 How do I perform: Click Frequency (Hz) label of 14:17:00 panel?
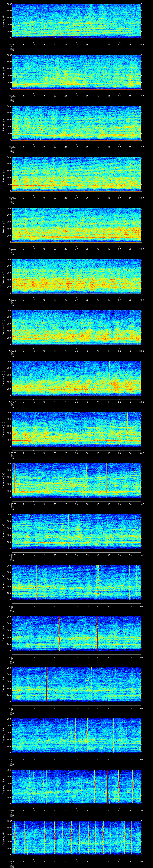click(x=3, y=838)
